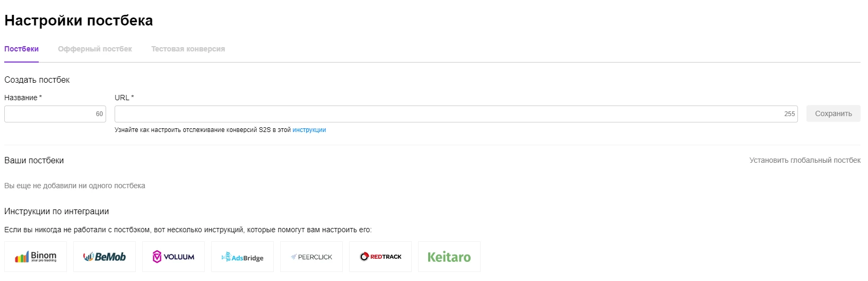Open the Binom integration guide logo

click(36, 257)
